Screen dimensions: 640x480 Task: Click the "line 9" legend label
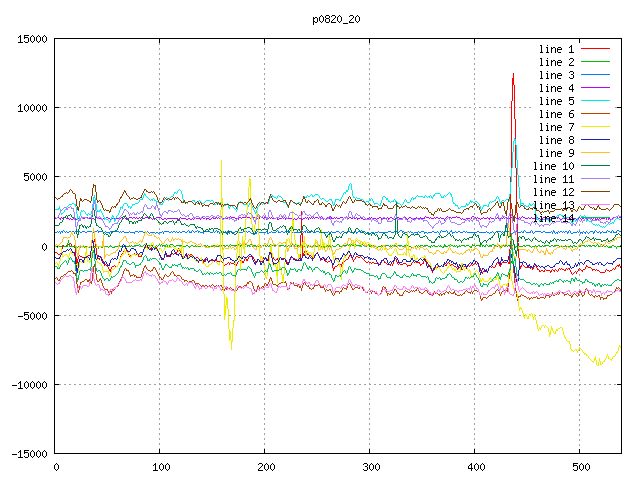coord(556,153)
